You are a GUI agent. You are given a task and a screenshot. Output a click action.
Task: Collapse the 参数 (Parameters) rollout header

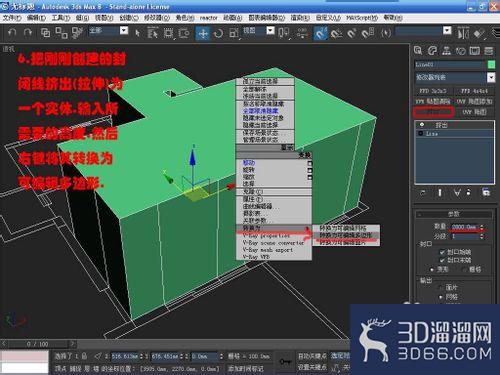pos(454,214)
